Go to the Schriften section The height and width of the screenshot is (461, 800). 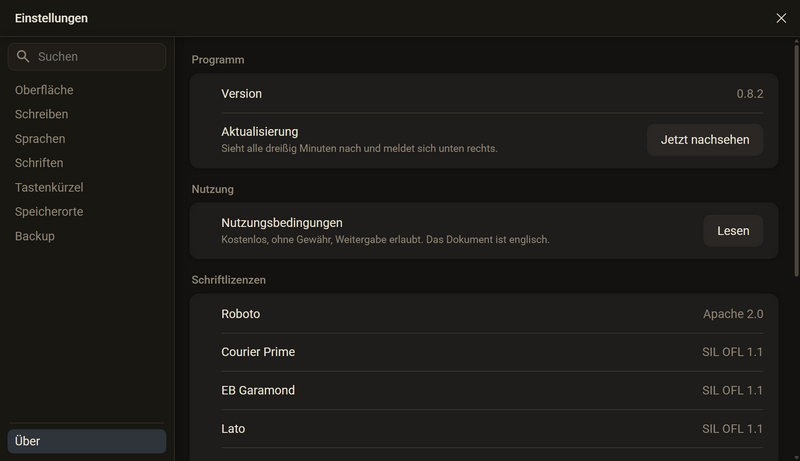coord(39,163)
